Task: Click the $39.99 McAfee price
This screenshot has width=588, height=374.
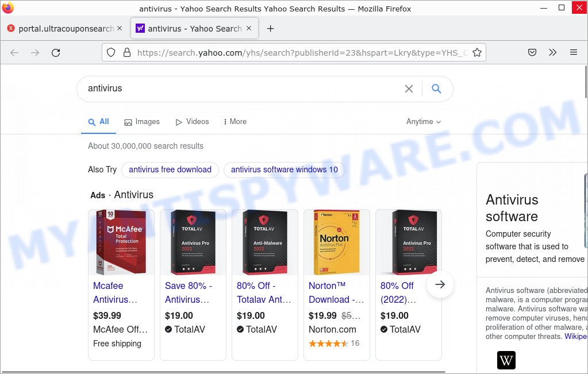Action: [x=107, y=316]
